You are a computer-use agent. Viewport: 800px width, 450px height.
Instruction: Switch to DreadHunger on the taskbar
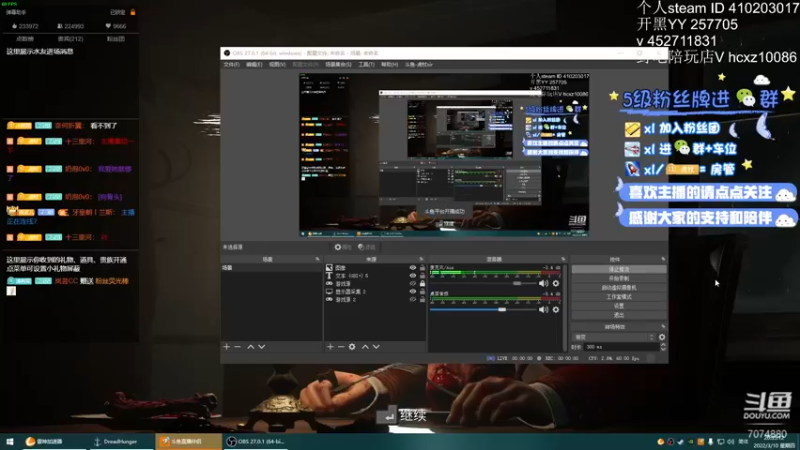[x=120, y=441]
